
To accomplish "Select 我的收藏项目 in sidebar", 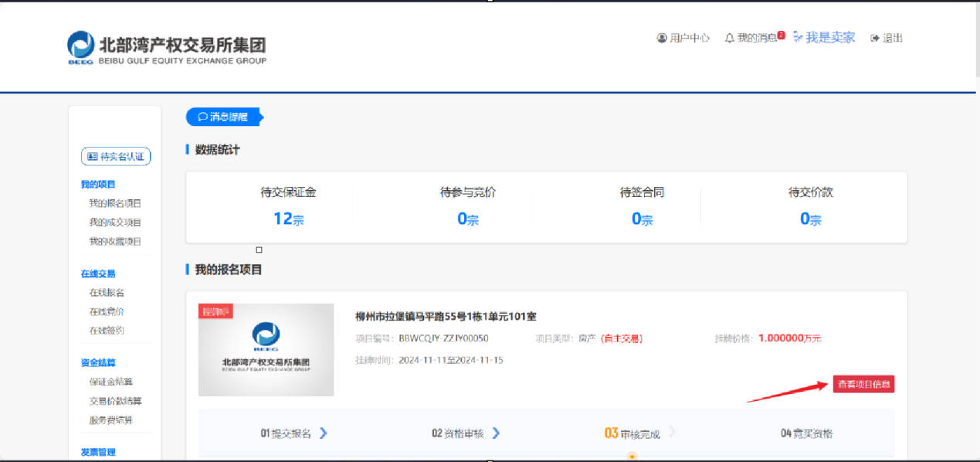I will click(x=115, y=242).
